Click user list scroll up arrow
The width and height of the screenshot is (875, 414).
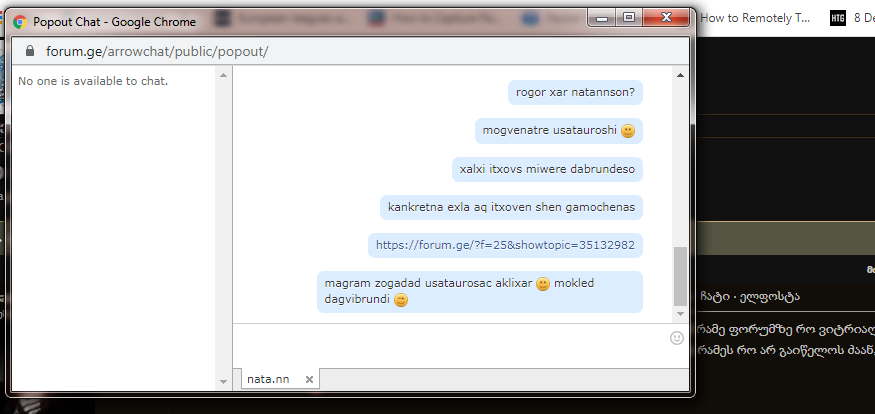coord(223,75)
